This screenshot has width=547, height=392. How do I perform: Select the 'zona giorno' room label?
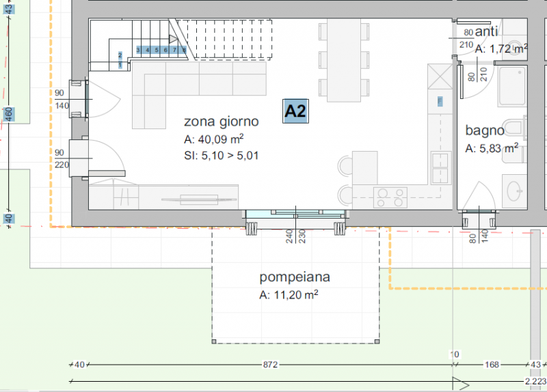tap(221, 122)
